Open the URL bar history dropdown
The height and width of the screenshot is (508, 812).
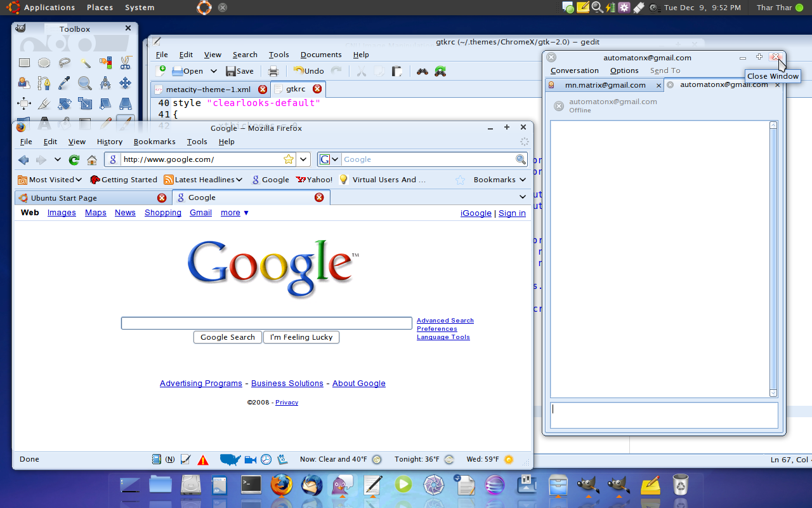(303, 159)
